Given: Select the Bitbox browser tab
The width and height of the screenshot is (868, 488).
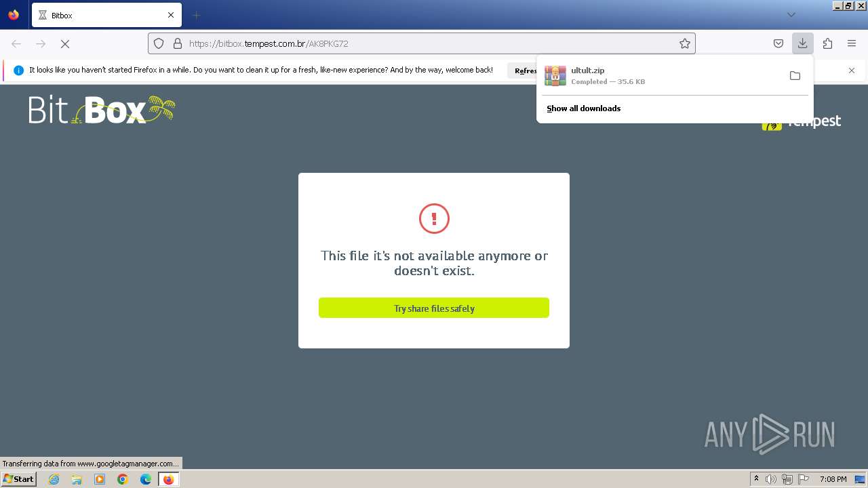Looking at the screenshot, I should pos(106,15).
